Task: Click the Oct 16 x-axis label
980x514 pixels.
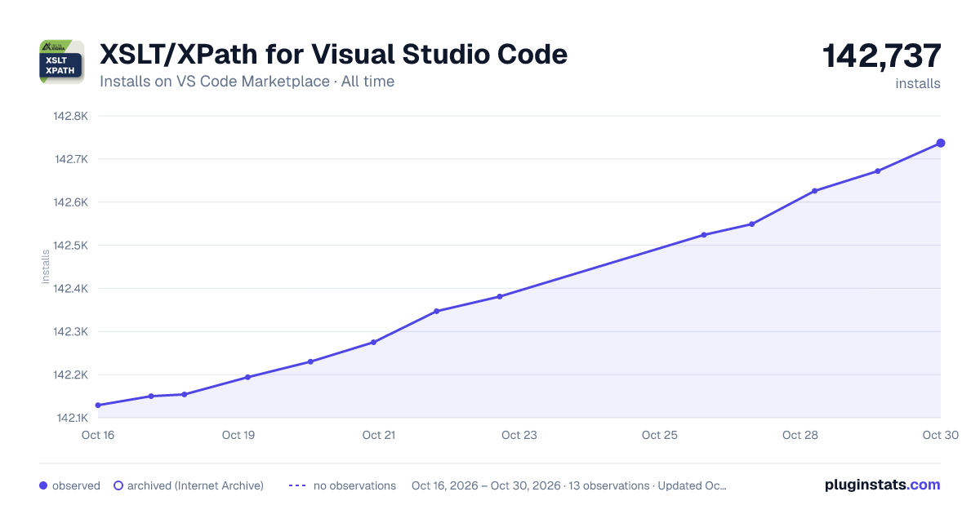Action: pos(98,435)
